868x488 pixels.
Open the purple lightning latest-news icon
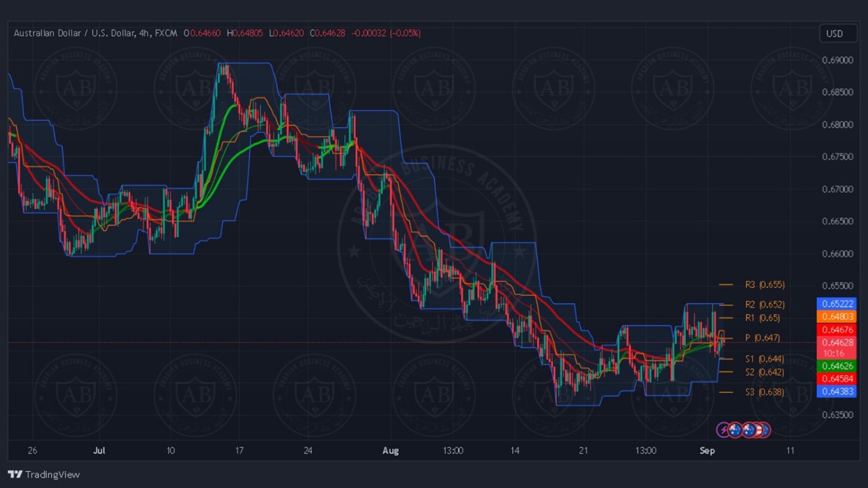click(x=723, y=430)
